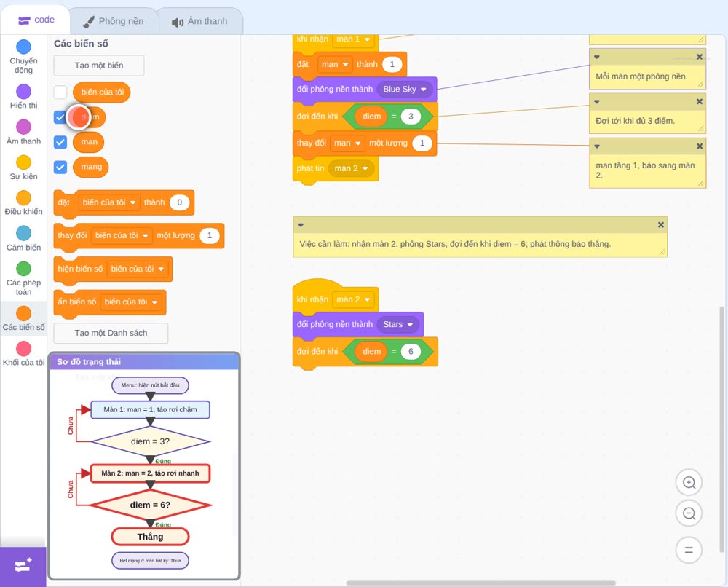The height and width of the screenshot is (587, 728).
Task: Close the 'man tăng 1' comment
Action: click(x=699, y=146)
